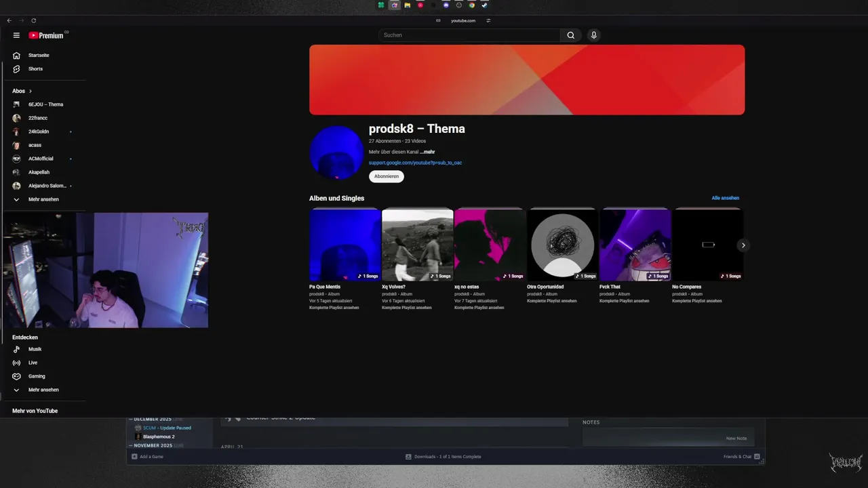This screenshot has width=868, height=488.
Task: Open the red music app in dock
Action: pyautogui.click(x=420, y=5)
